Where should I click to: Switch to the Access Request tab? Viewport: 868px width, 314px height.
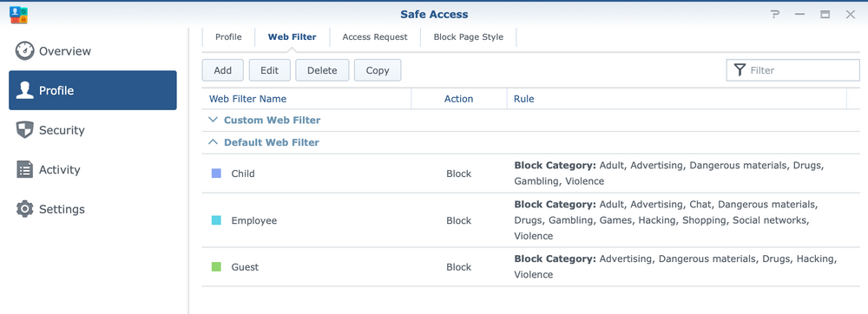click(x=375, y=37)
